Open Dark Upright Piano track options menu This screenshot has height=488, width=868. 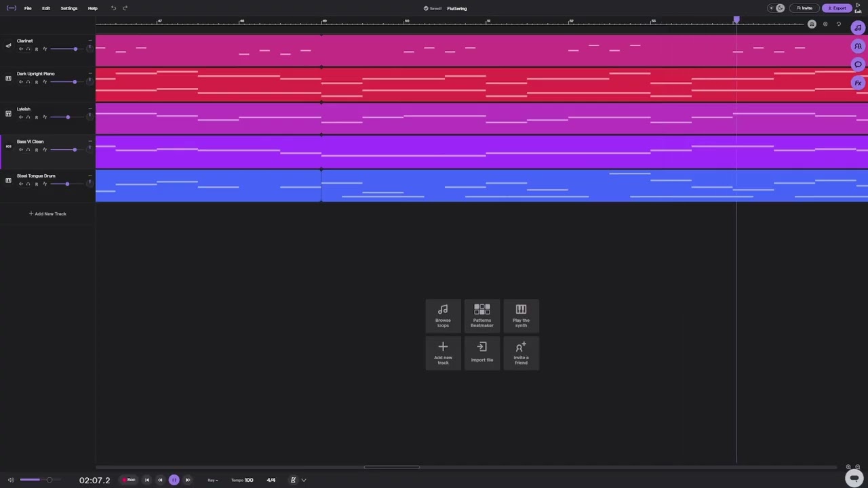90,73
